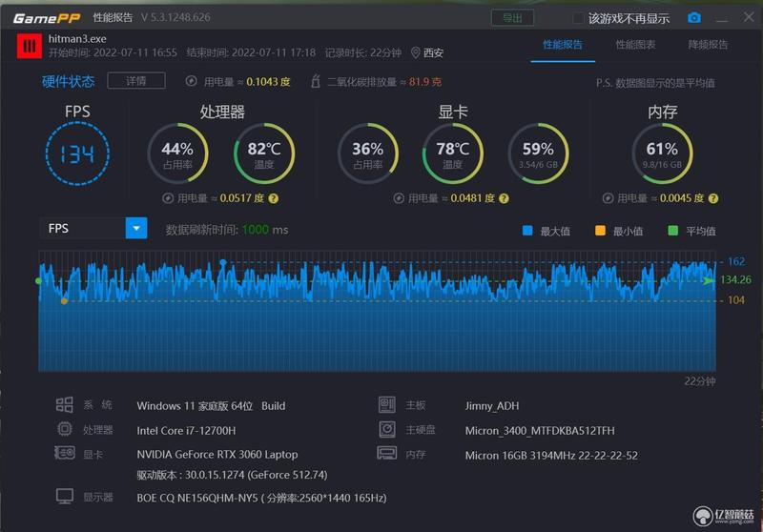Switch to the 性能图表 tab
763x532 pixels.
[635, 45]
